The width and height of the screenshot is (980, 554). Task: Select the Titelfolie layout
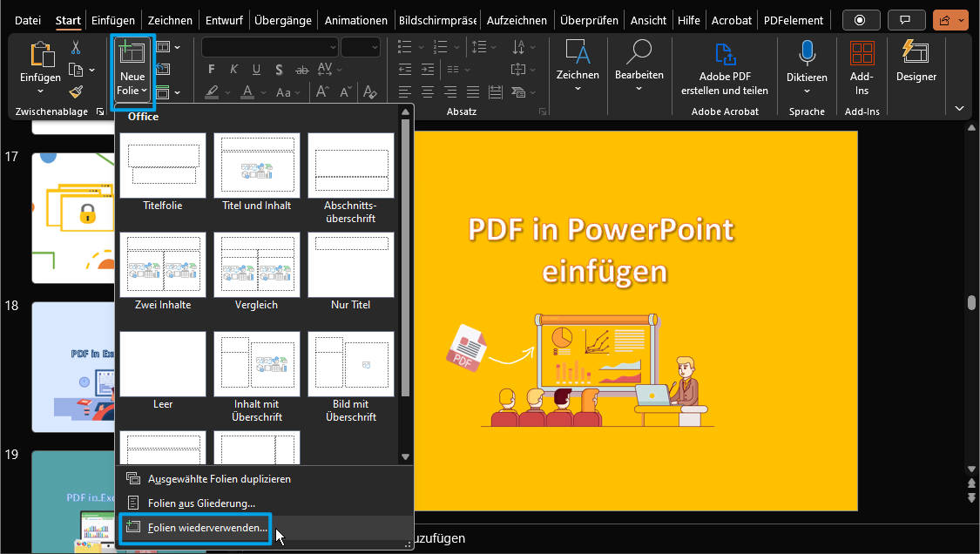162,166
